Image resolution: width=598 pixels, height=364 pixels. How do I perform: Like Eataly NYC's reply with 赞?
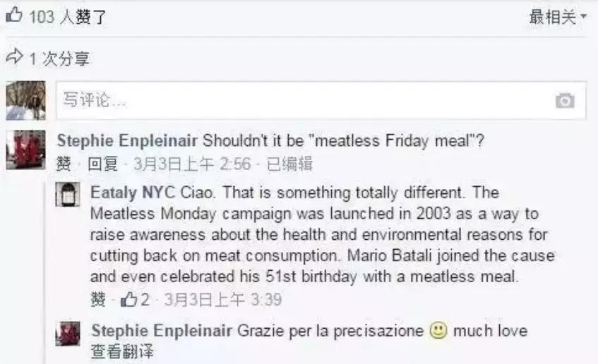(98, 300)
